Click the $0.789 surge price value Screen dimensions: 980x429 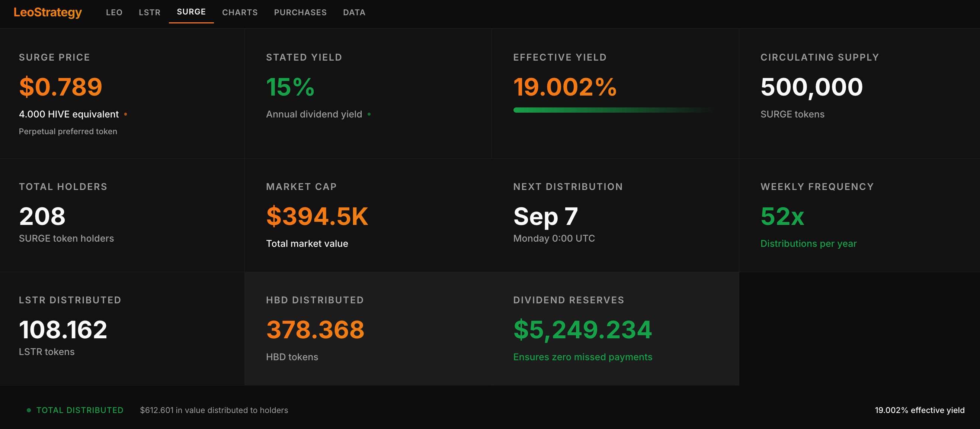pos(61,87)
